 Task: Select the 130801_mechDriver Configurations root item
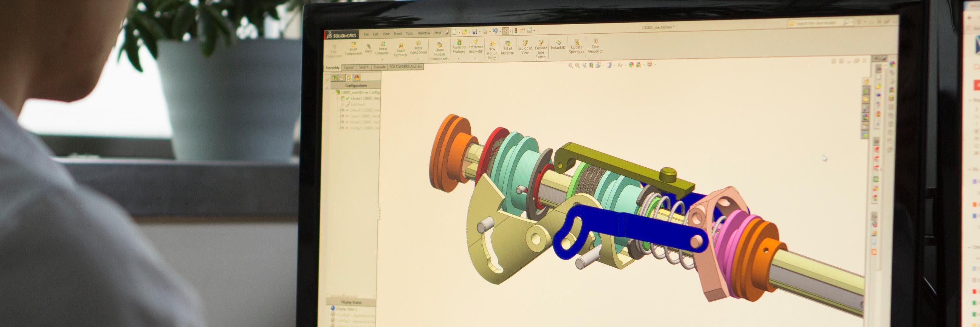[357, 92]
